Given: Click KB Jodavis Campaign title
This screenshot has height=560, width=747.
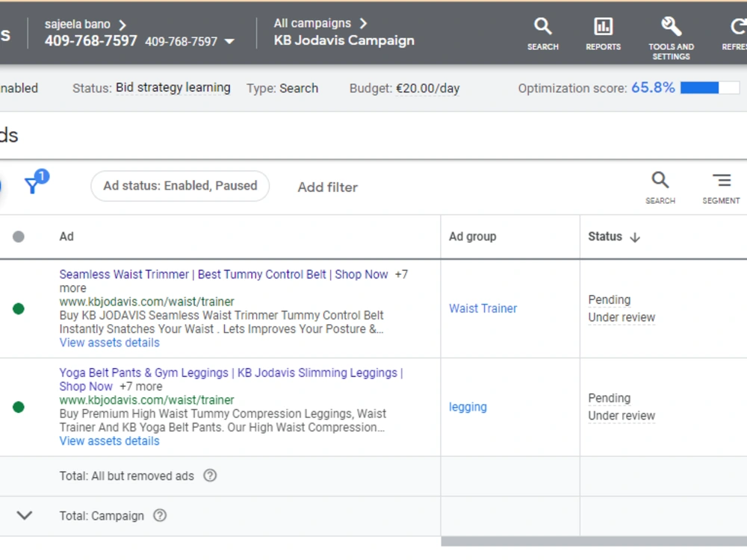Looking at the screenshot, I should (x=344, y=40).
